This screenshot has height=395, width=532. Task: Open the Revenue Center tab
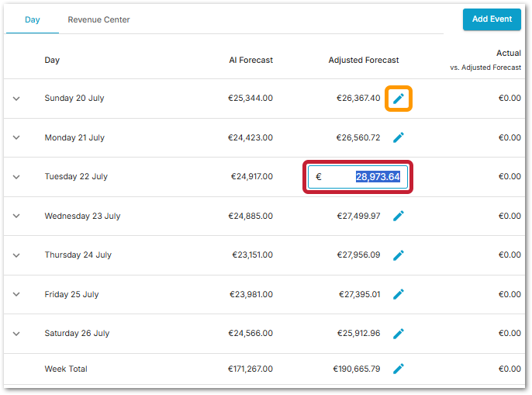tap(98, 19)
